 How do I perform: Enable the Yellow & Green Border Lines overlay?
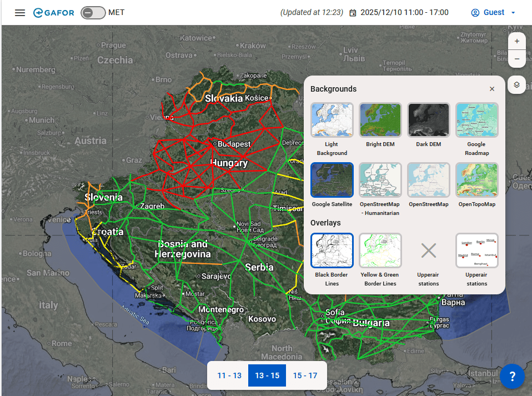pyautogui.click(x=380, y=250)
